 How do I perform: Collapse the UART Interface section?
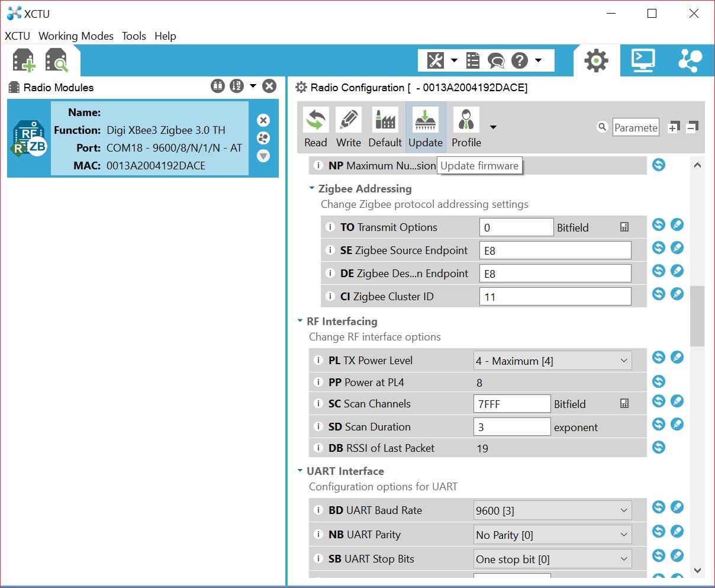tap(300, 471)
